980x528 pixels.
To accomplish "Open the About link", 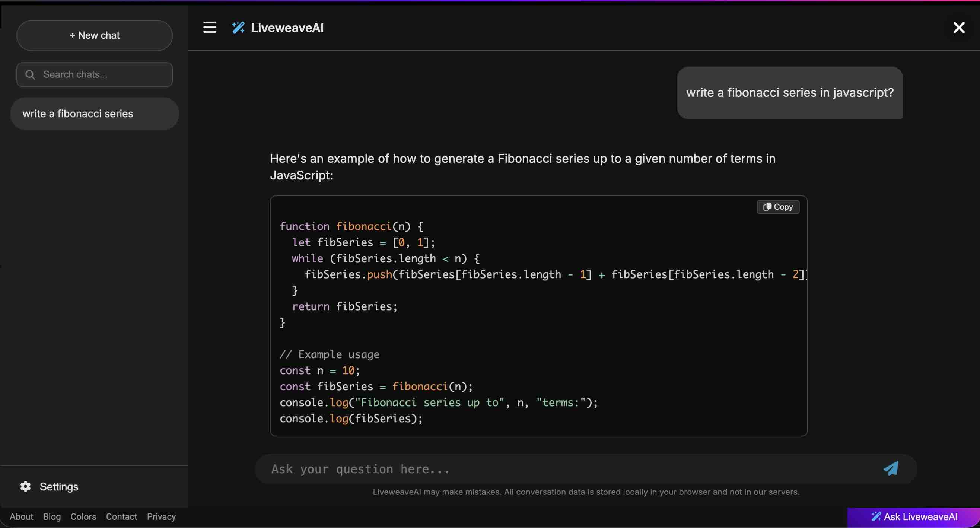I will [21, 516].
